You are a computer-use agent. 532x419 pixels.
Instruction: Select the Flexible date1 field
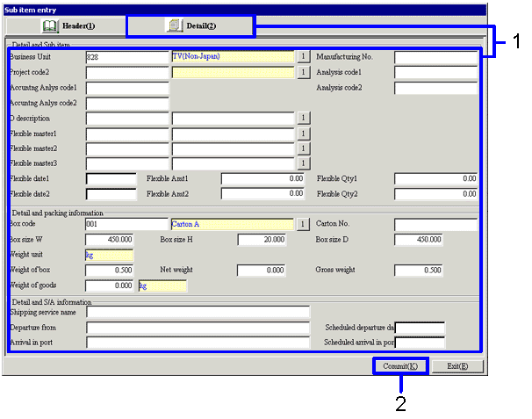[111, 179]
